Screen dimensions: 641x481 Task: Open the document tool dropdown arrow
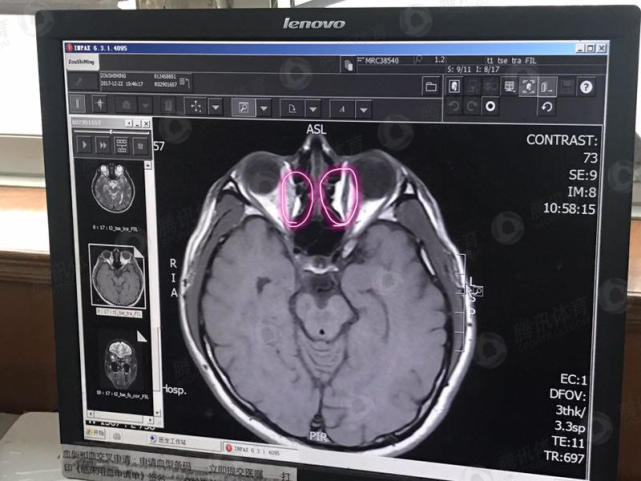click(313, 110)
